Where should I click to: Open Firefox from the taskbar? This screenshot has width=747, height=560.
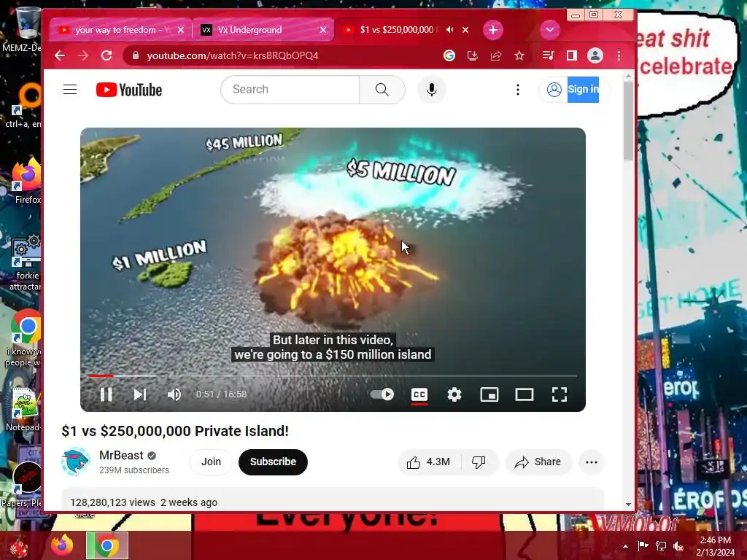click(x=62, y=545)
